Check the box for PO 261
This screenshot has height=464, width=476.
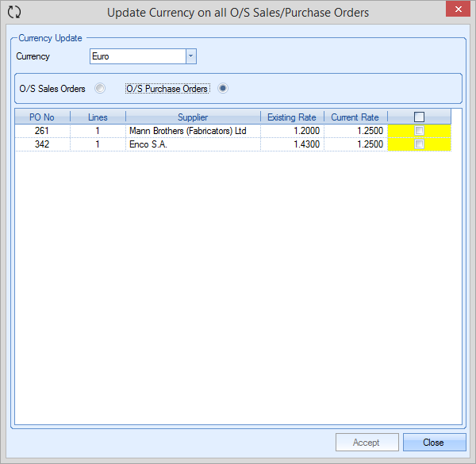click(419, 131)
